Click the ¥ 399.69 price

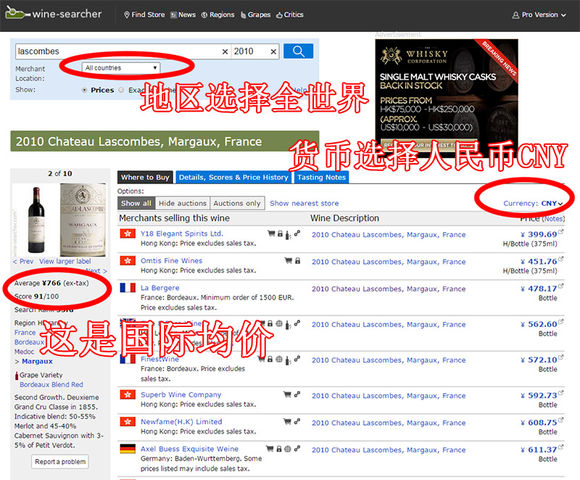coord(539,234)
